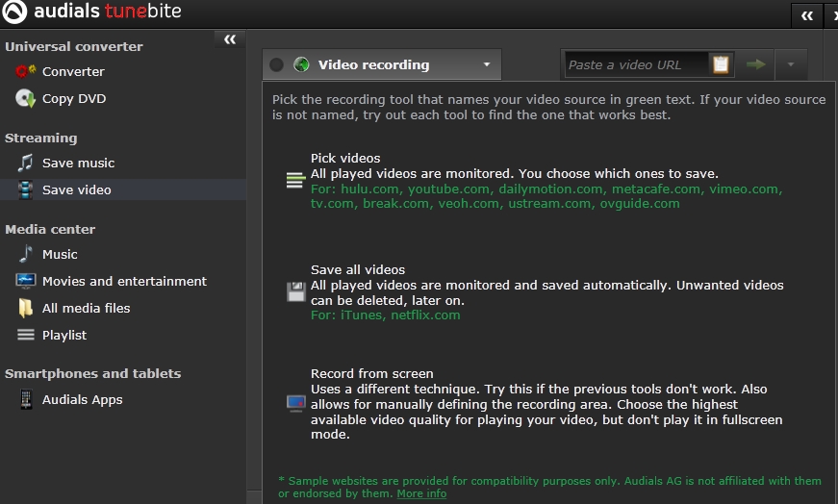Screen dimensions: 838x504
Task: Click the Music note icon under Media center
Action: point(26,254)
